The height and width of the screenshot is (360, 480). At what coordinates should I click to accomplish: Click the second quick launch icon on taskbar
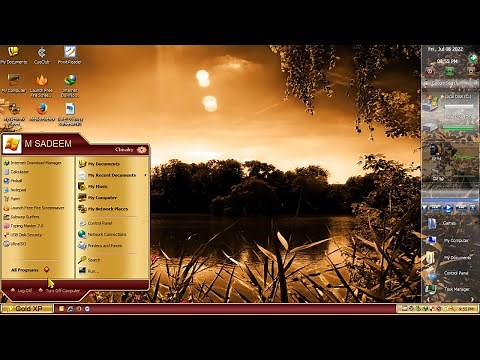pyautogui.click(x=70, y=309)
